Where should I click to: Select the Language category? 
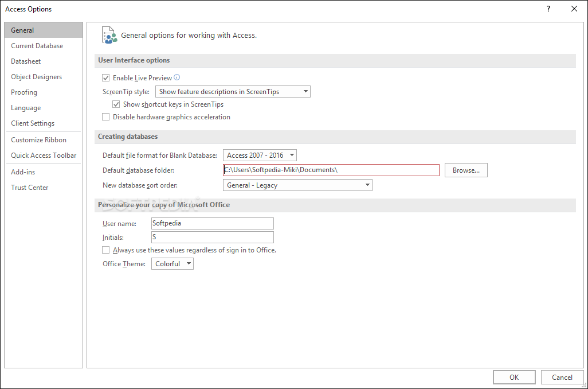coord(44,108)
